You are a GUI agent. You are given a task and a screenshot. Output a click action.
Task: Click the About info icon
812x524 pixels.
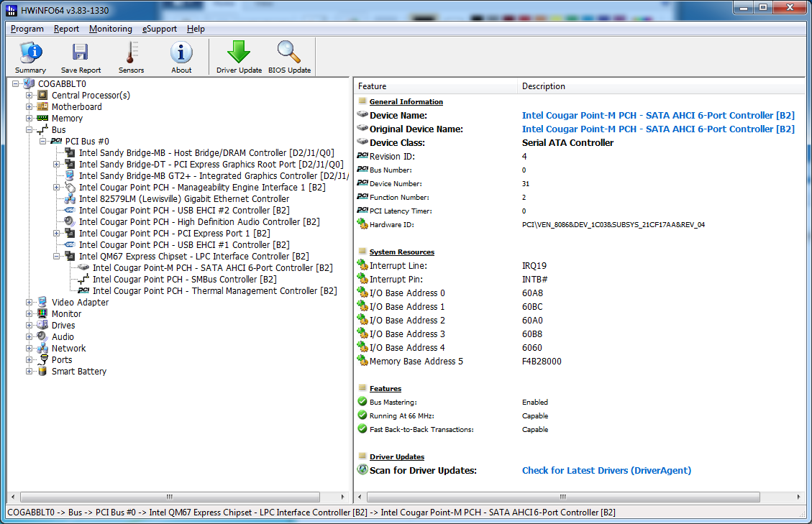pos(181,57)
